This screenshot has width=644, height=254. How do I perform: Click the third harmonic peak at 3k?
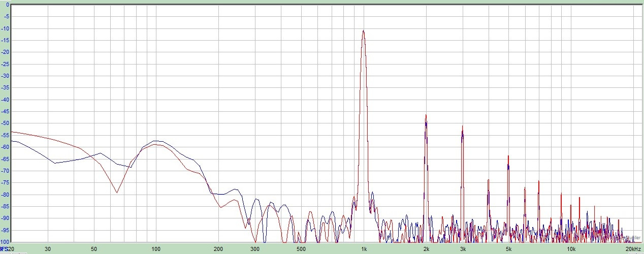[x=462, y=126]
